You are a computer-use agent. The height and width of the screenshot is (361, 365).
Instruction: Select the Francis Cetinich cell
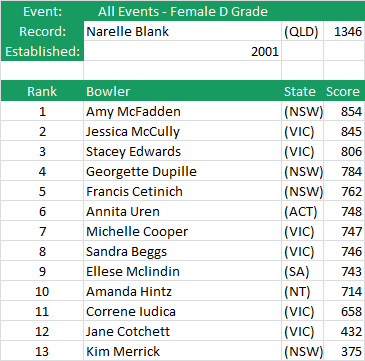click(x=182, y=191)
